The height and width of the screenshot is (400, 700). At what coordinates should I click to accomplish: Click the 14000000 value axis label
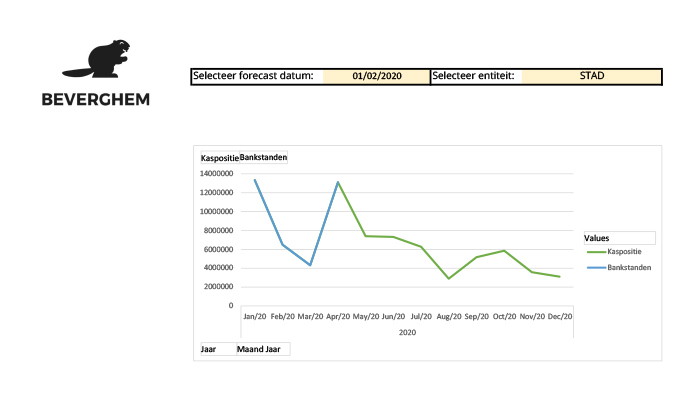[x=216, y=173]
